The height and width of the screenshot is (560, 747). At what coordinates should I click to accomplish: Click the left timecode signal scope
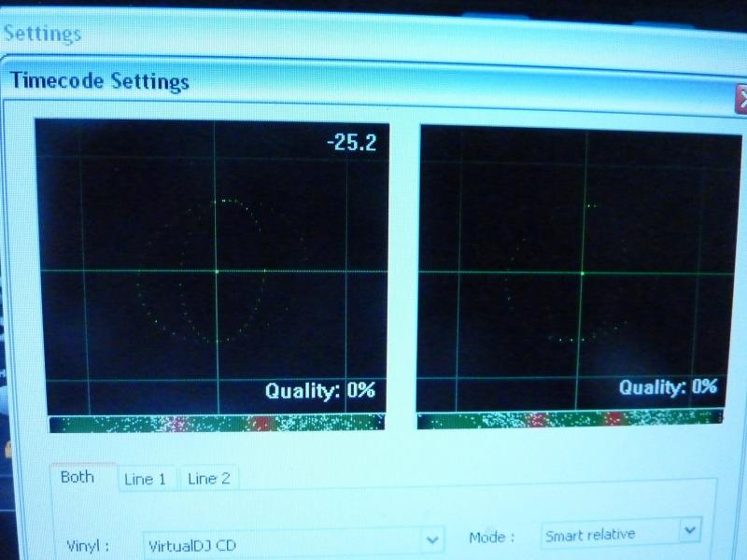click(x=215, y=267)
